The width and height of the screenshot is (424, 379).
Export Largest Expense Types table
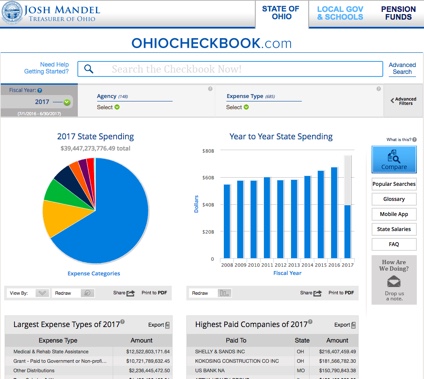coord(159,325)
